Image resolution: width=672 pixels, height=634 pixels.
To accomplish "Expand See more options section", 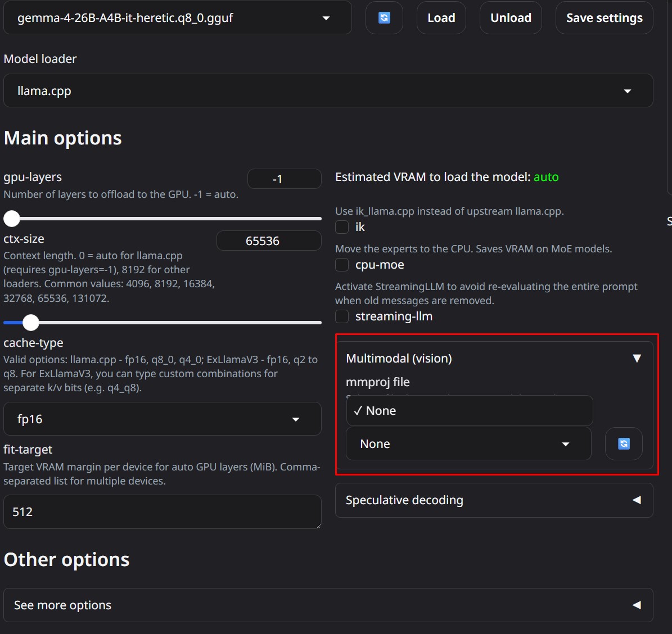I will coord(328,605).
